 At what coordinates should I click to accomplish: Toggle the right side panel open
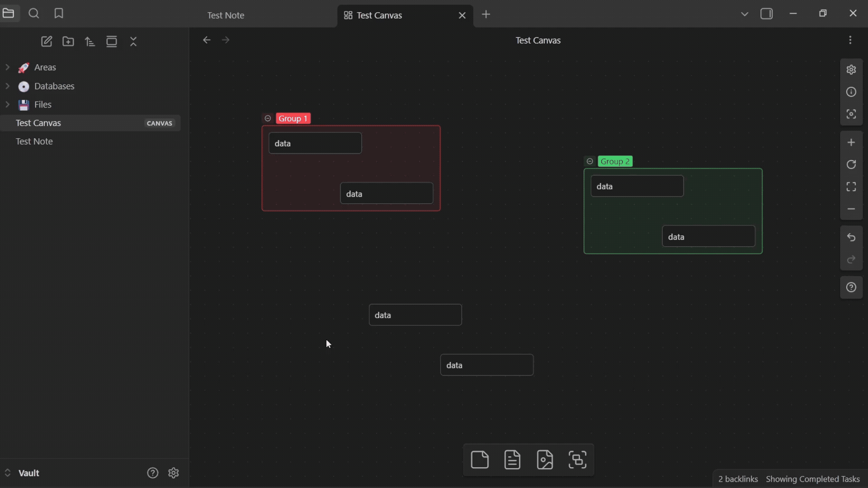(767, 14)
